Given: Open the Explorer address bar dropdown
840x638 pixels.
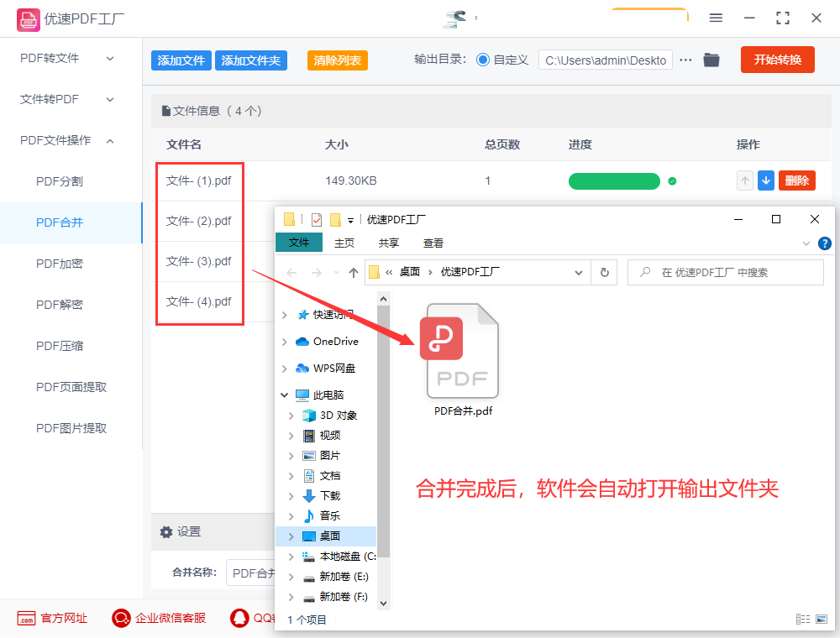Looking at the screenshot, I should pyautogui.click(x=579, y=273).
